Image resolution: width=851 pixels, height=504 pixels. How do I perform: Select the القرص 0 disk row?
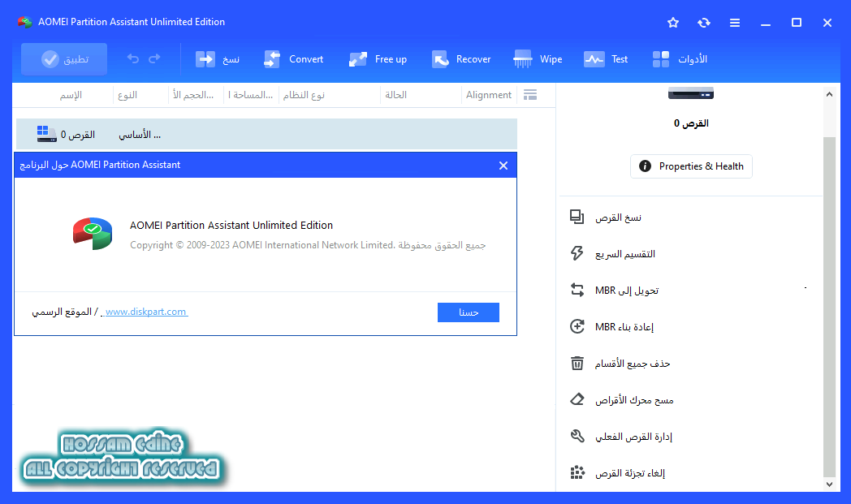pos(266,134)
